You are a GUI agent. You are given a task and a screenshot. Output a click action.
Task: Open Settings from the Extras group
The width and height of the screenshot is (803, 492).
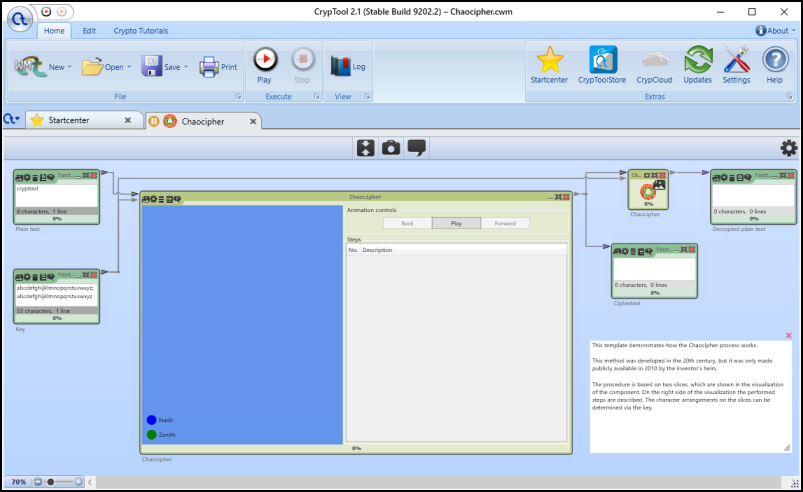tap(736, 65)
